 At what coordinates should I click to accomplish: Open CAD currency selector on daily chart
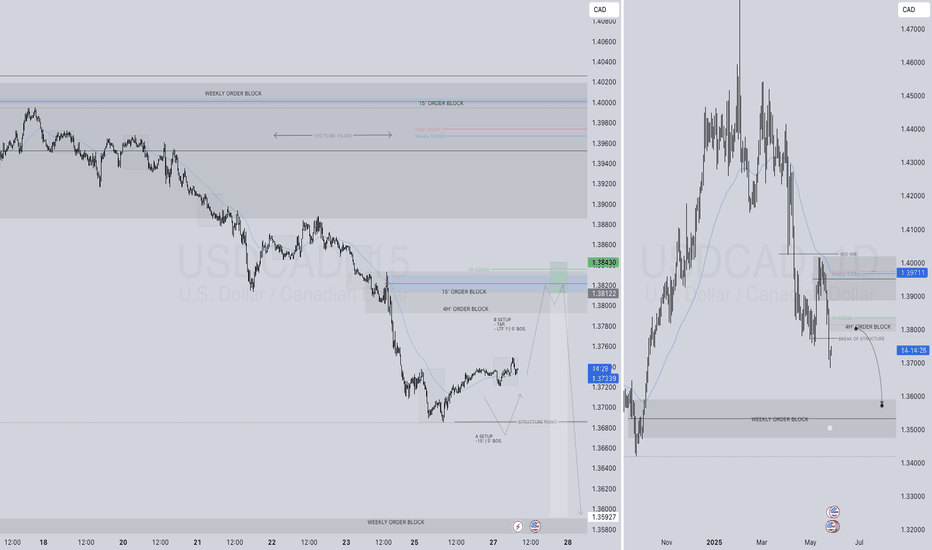click(x=913, y=10)
